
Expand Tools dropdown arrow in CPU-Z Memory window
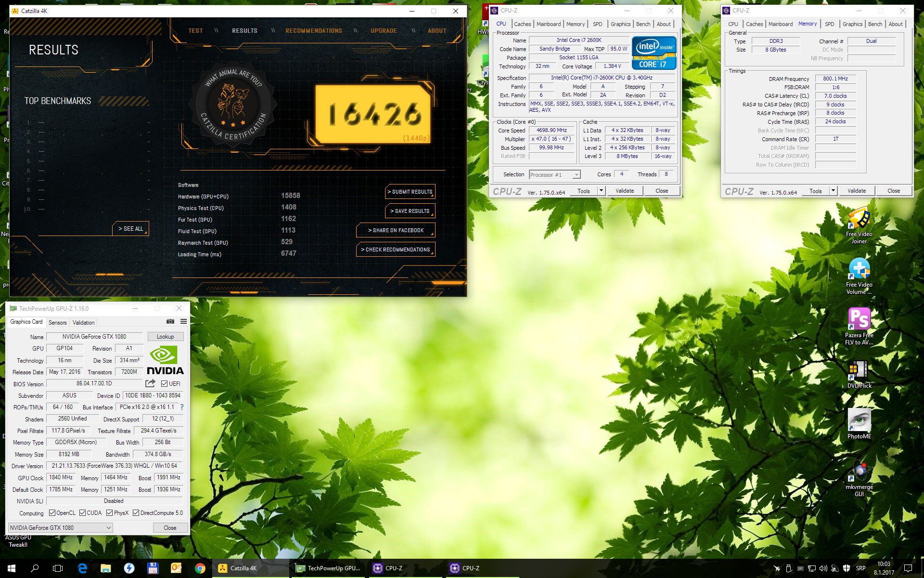point(833,191)
